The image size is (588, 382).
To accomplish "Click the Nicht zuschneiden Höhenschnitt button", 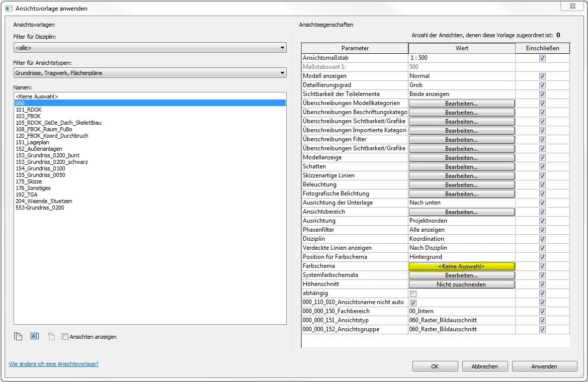I will click(x=461, y=284).
